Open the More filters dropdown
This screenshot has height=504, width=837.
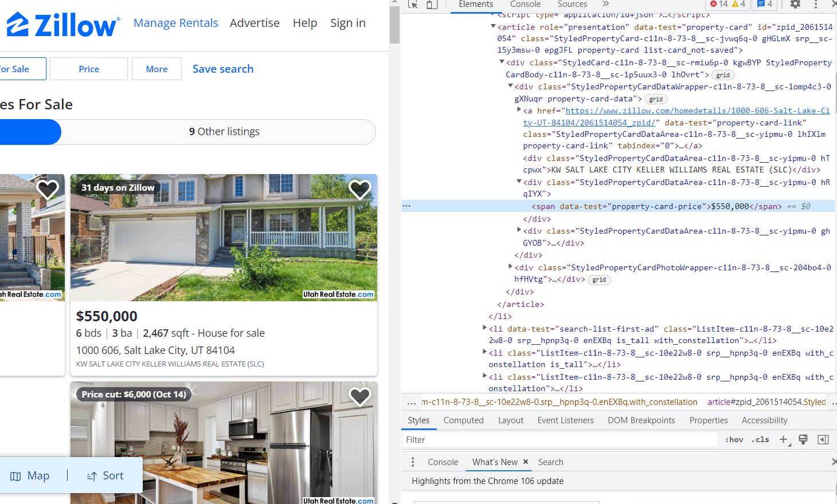pos(157,69)
